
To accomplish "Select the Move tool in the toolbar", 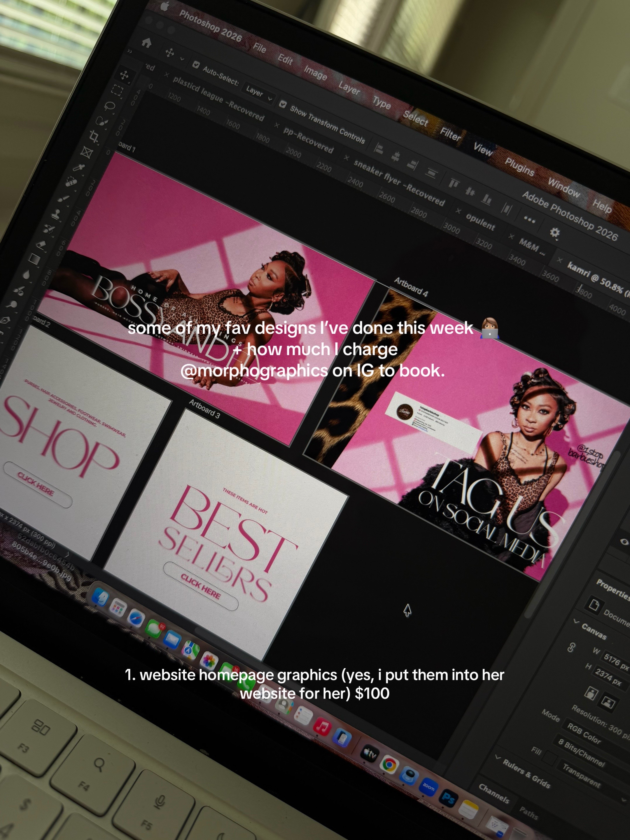I will click(124, 75).
